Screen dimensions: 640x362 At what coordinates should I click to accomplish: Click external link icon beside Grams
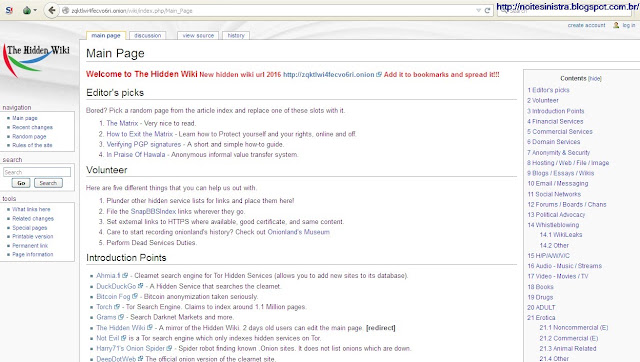coord(121,317)
